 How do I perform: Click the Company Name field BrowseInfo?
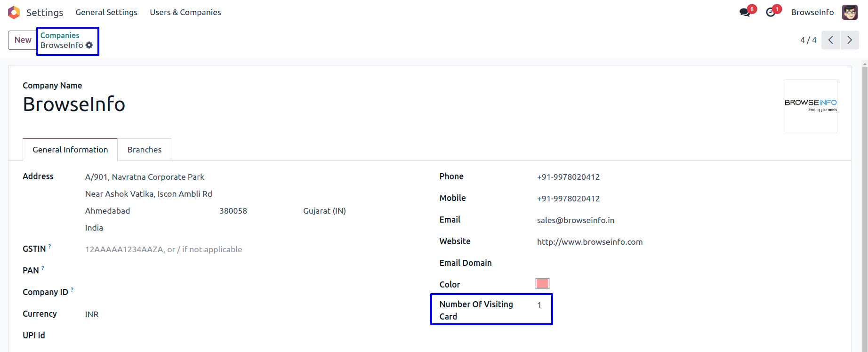tap(74, 104)
